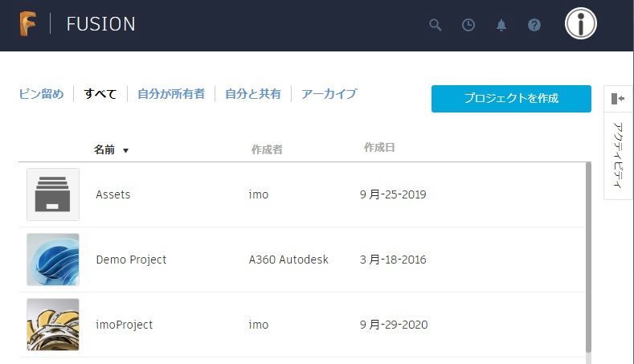Switch to the ピン留め tab
This screenshot has width=634, height=364.
pos(41,94)
